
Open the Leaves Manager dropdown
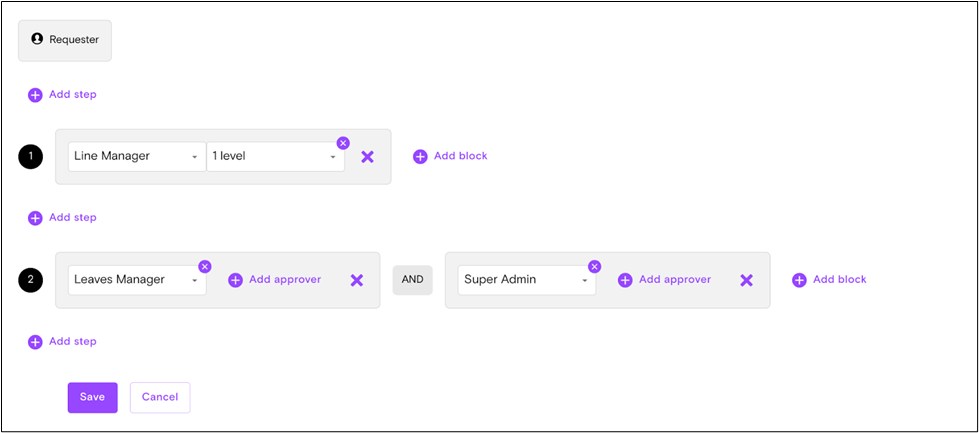pyautogui.click(x=137, y=280)
